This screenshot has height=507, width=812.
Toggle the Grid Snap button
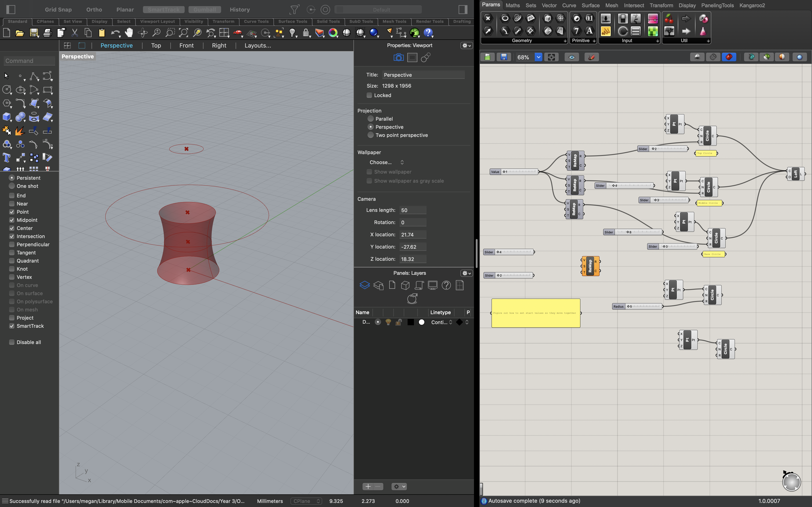click(x=58, y=9)
